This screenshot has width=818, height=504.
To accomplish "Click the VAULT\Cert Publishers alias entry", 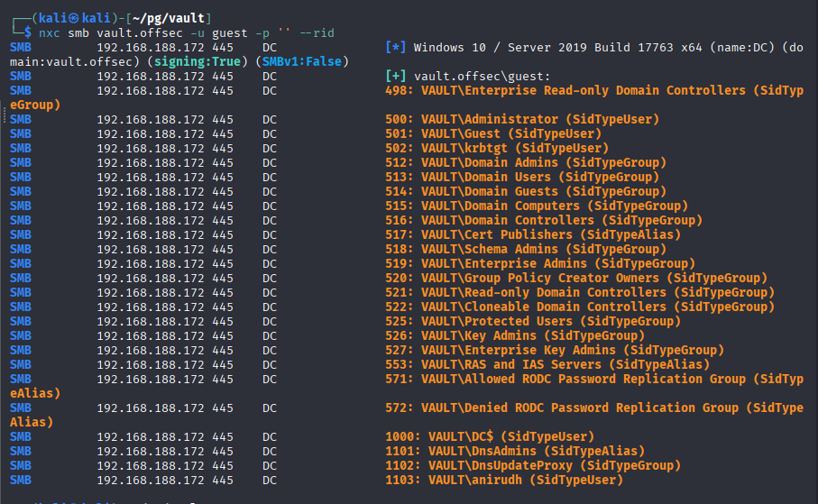I will point(533,234).
